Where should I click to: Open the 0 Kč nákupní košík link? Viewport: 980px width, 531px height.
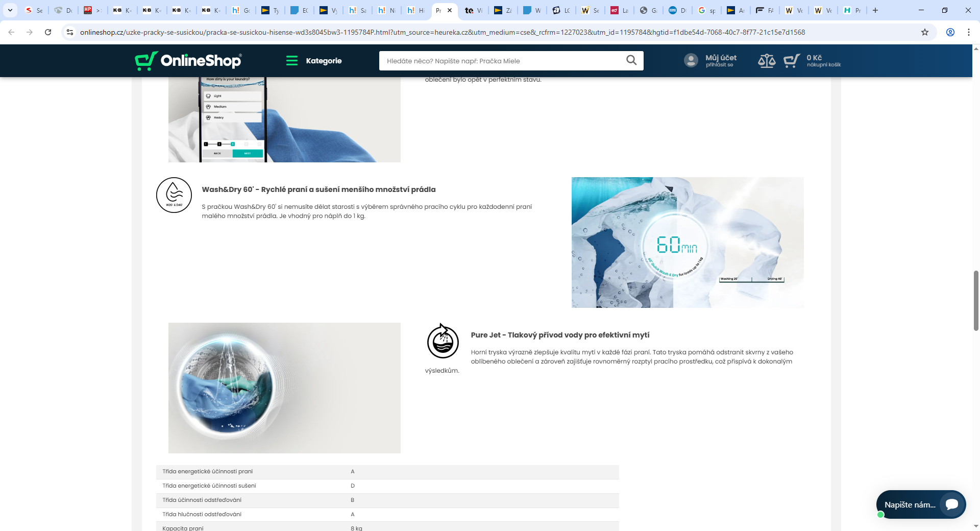pos(823,61)
